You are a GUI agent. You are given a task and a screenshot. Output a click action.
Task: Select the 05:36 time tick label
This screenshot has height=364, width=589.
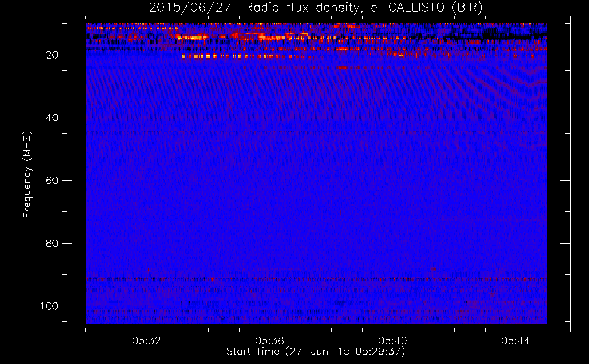(x=270, y=341)
